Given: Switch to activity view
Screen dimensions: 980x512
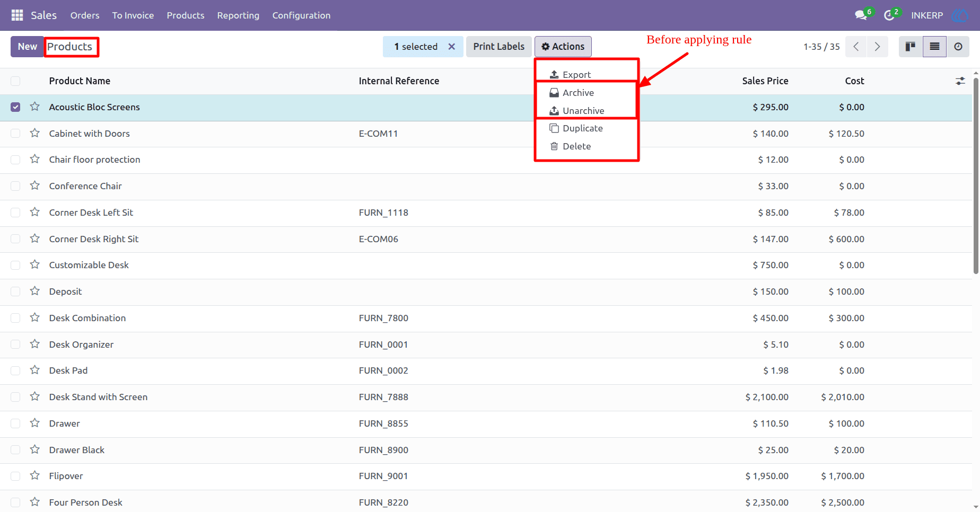Looking at the screenshot, I should [x=958, y=47].
